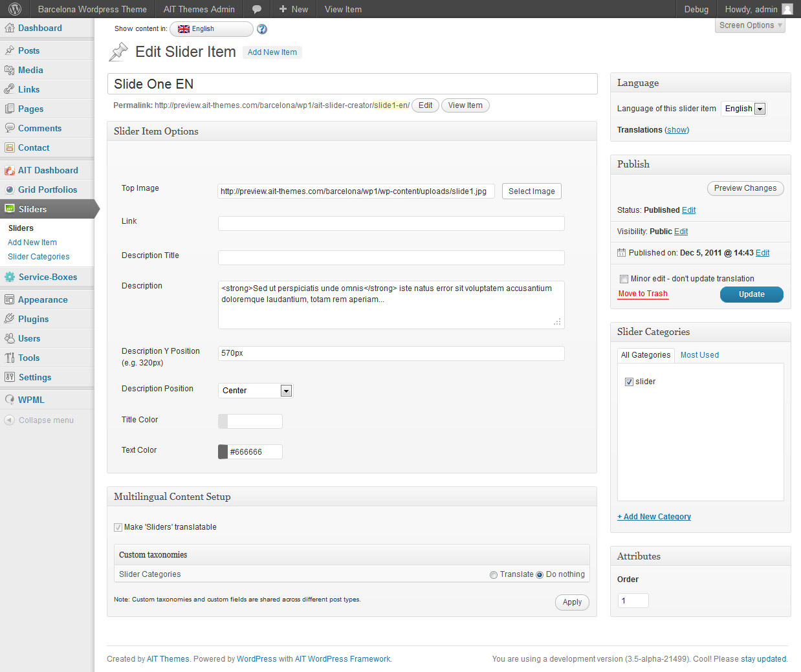Click View Item in admin bar
The height and width of the screenshot is (672, 801).
[x=343, y=9]
